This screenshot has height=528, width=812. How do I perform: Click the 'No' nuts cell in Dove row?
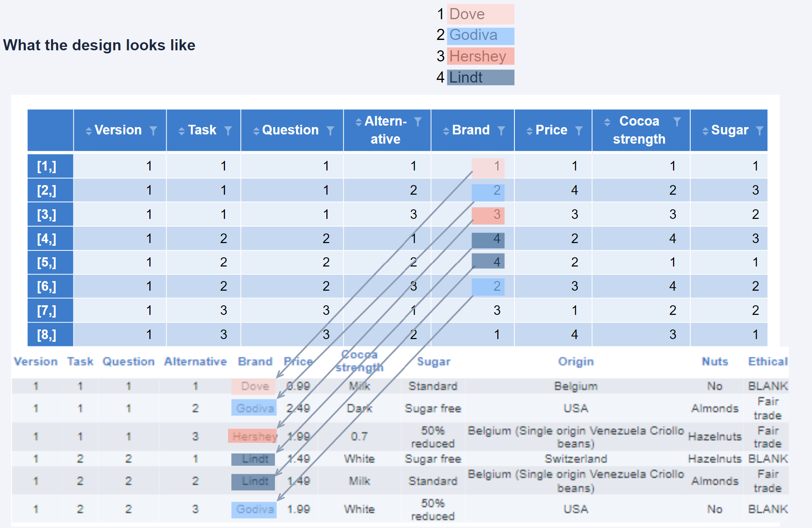point(715,386)
